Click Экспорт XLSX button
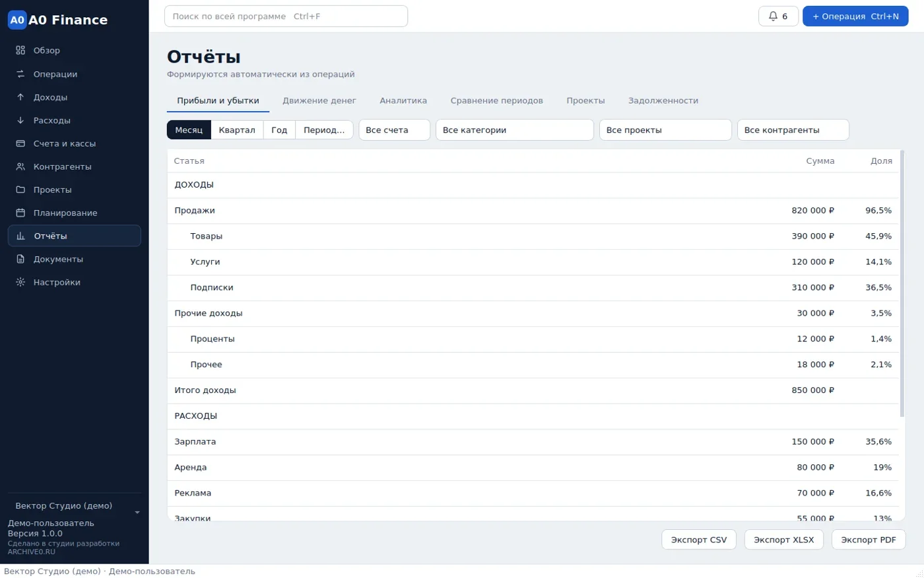Viewport: 924px width, 578px height. (784, 540)
